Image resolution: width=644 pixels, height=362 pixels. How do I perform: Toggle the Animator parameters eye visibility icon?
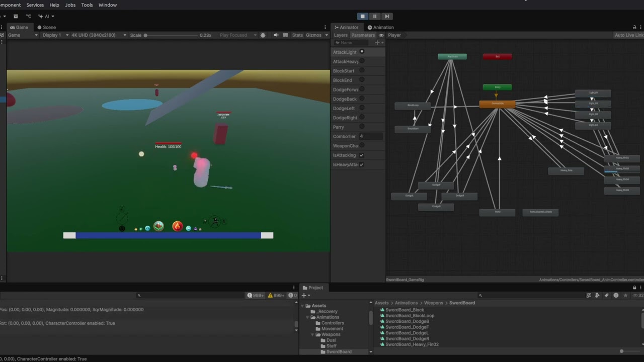point(381,35)
